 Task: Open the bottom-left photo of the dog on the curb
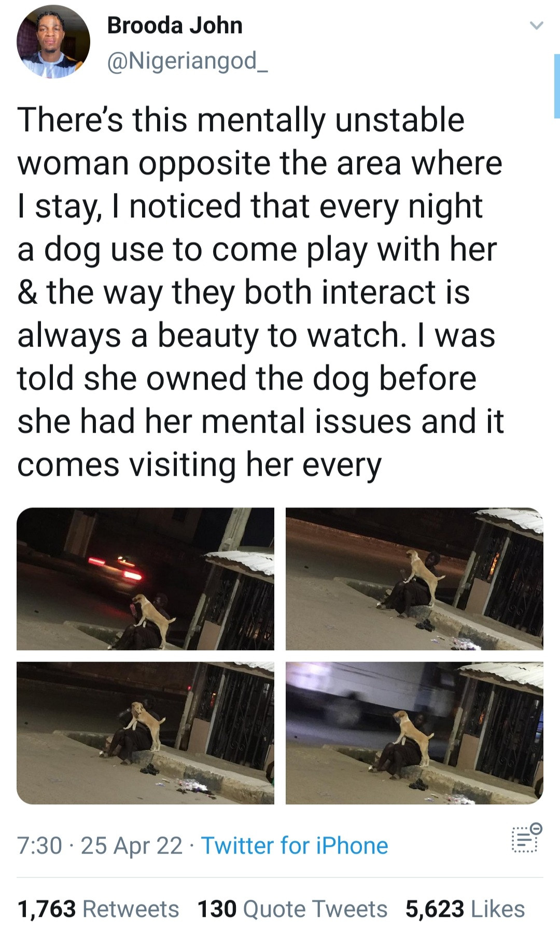coord(145,733)
